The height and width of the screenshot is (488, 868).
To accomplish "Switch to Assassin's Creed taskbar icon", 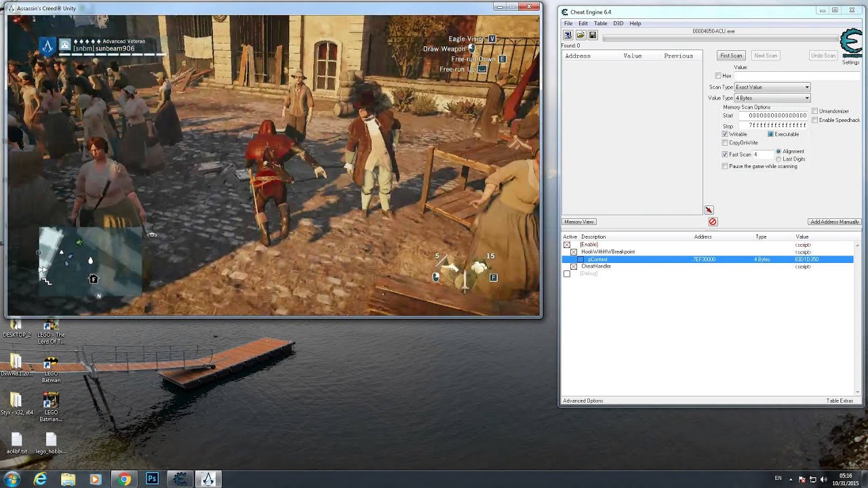I will [208, 479].
